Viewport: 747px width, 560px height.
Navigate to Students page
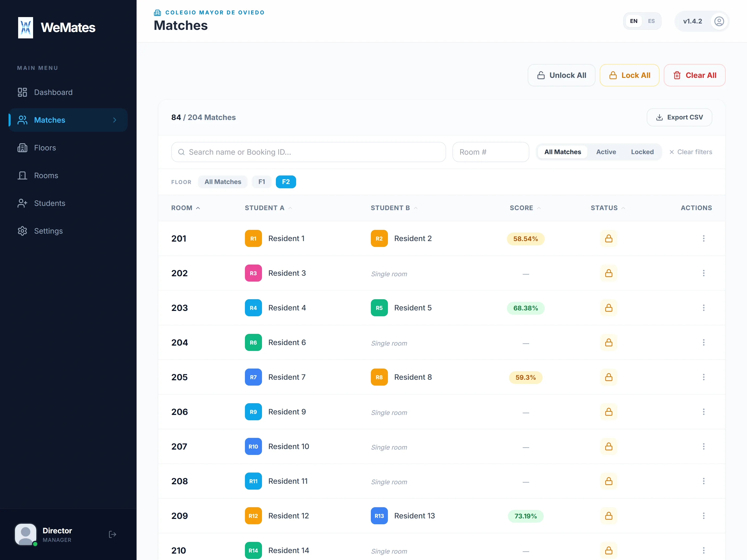click(68, 203)
